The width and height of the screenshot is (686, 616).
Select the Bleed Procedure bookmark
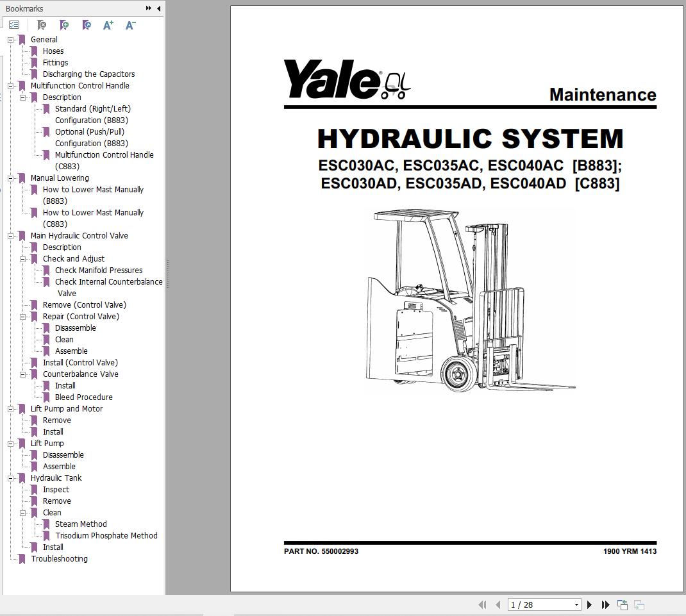(x=83, y=397)
